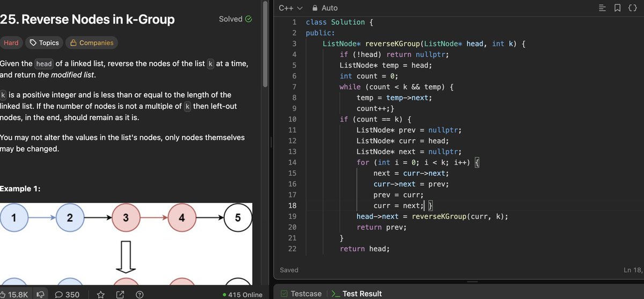Click the 'reverseKGroup' function signature on line 3

point(423,43)
